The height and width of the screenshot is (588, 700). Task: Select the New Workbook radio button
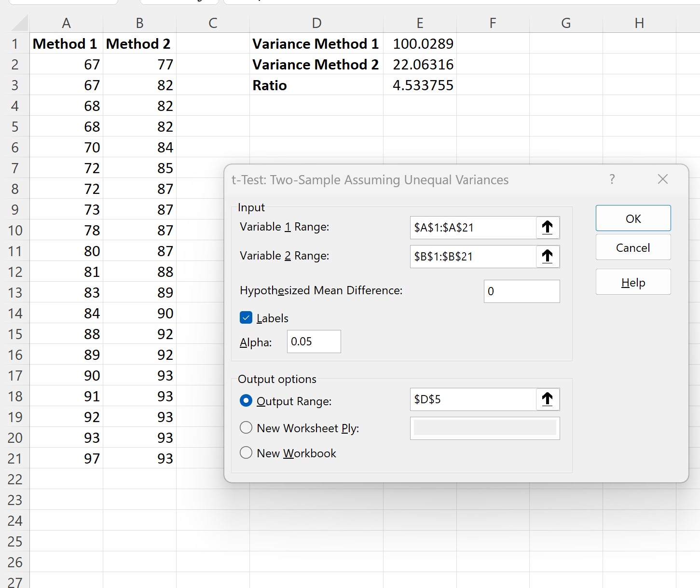pos(246,452)
